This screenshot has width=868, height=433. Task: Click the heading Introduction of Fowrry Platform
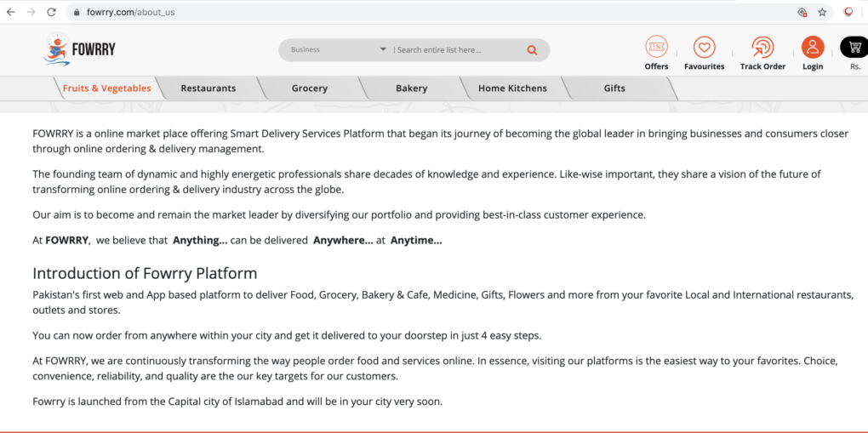pos(145,274)
